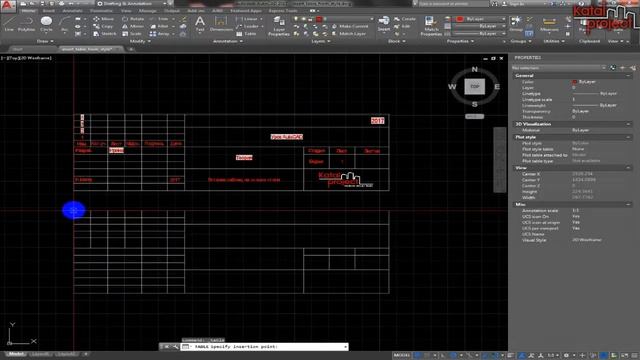This screenshot has width=640, height=360.
Task: Activate the Scale tool
Action: tap(132, 33)
